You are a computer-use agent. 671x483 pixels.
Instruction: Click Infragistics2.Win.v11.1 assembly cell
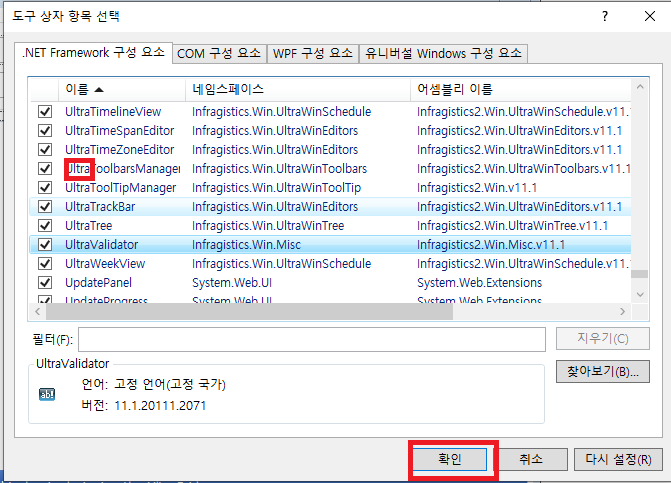click(477, 187)
